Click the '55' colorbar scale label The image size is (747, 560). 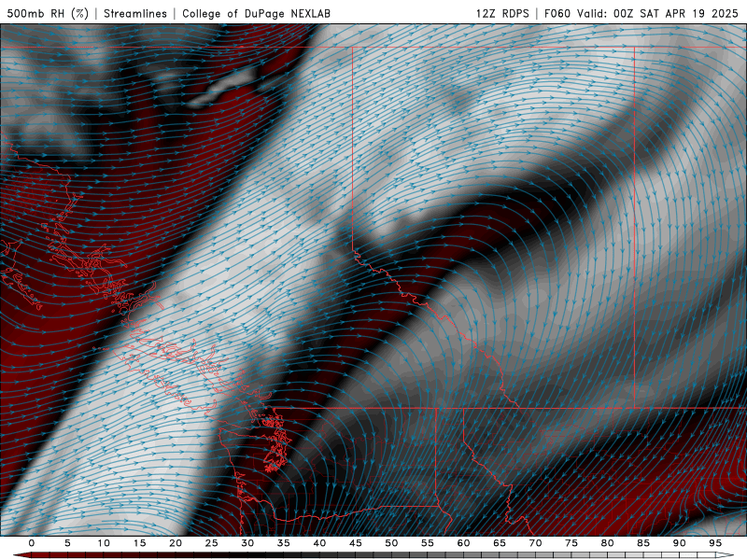tap(428, 543)
